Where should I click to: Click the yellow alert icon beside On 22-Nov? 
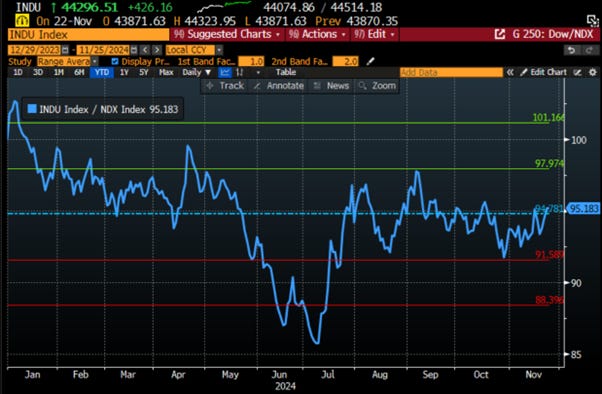(22, 21)
